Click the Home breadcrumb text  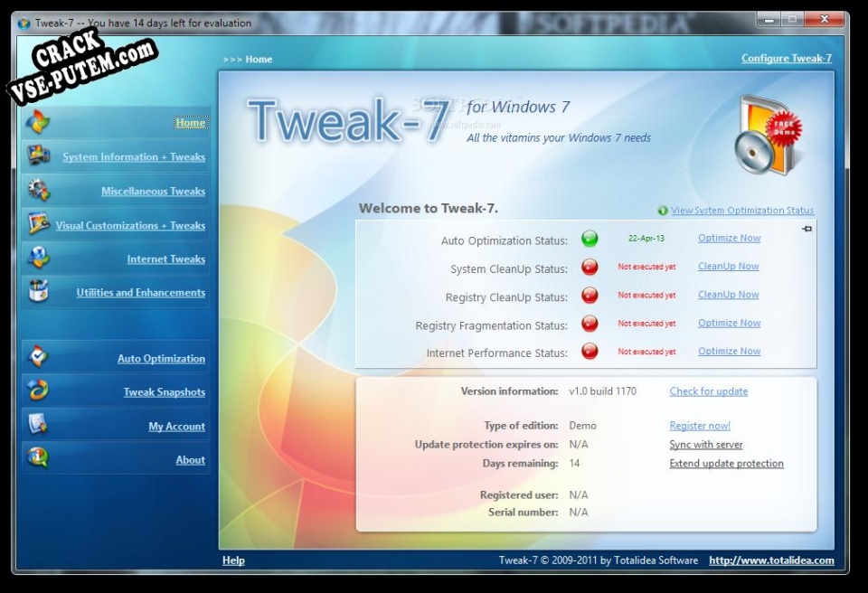pos(259,60)
